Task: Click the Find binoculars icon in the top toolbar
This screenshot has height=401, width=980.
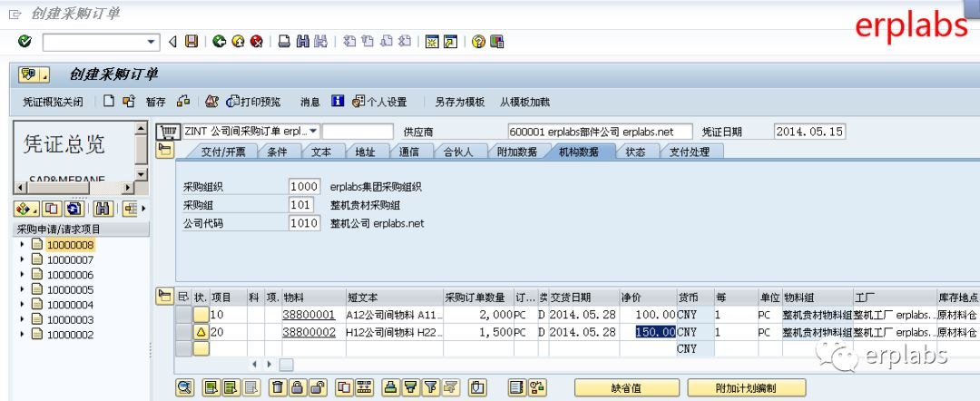Action: (x=303, y=42)
